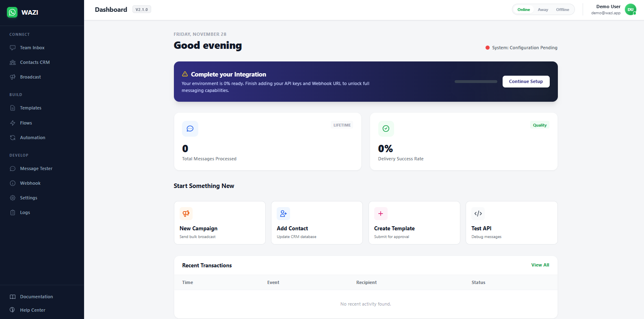This screenshot has height=319, width=644.
Task: Click the Broadcast megaphone sidebar icon
Action: [x=13, y=77]
